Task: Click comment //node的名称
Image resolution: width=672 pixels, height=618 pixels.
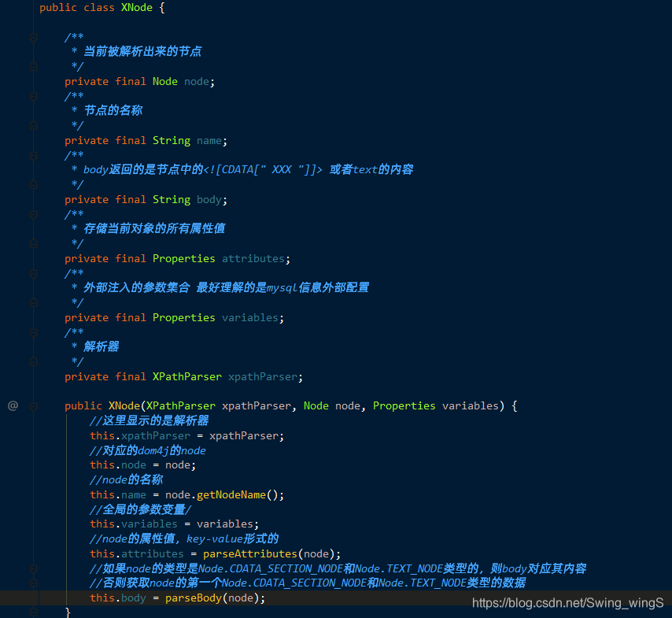Action: pos(127,479)
